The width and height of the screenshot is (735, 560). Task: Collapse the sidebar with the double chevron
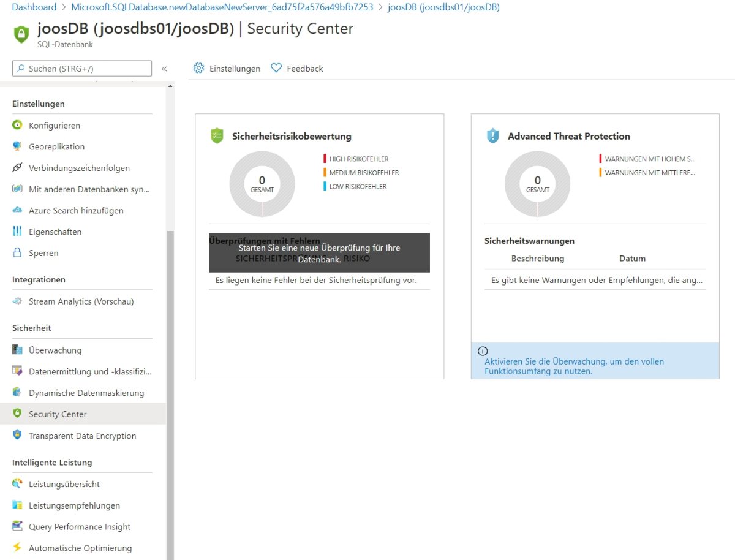coord(164,69)
